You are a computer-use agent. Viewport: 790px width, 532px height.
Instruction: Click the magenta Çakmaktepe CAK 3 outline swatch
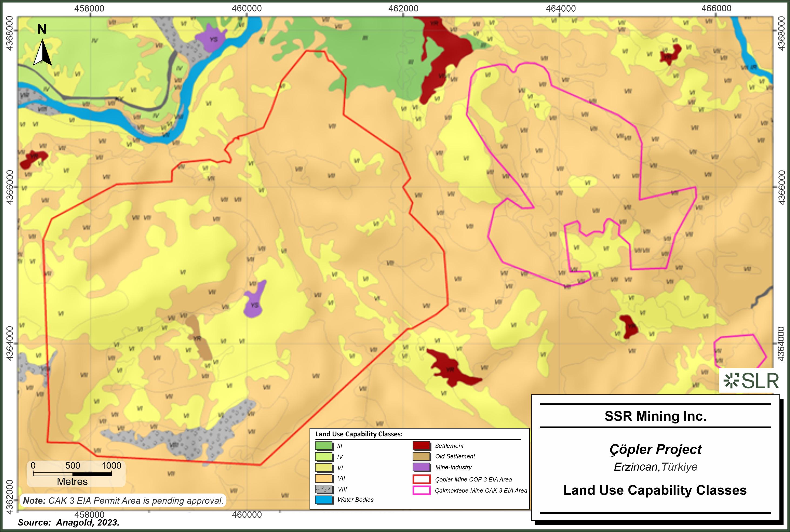coord(422,491)
